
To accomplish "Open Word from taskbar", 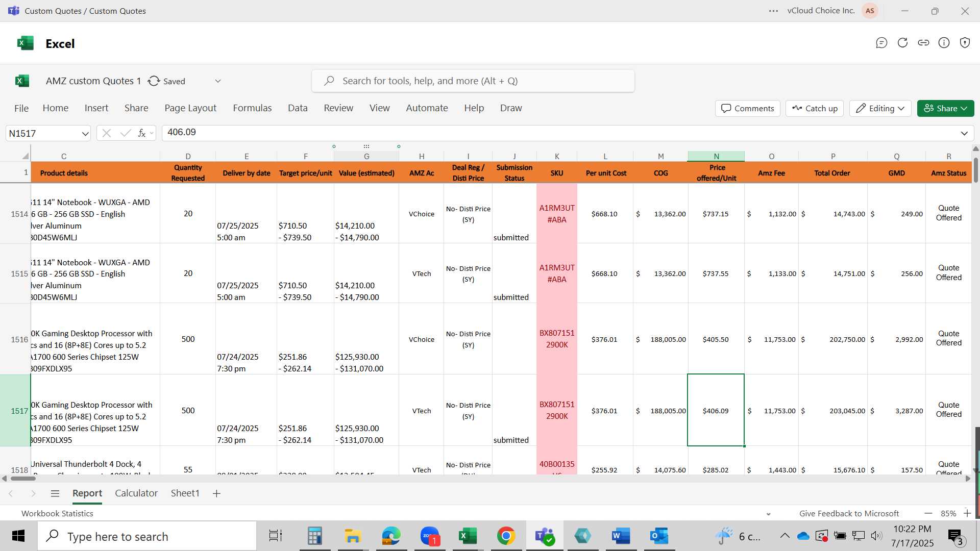I will tap(621, 536).
